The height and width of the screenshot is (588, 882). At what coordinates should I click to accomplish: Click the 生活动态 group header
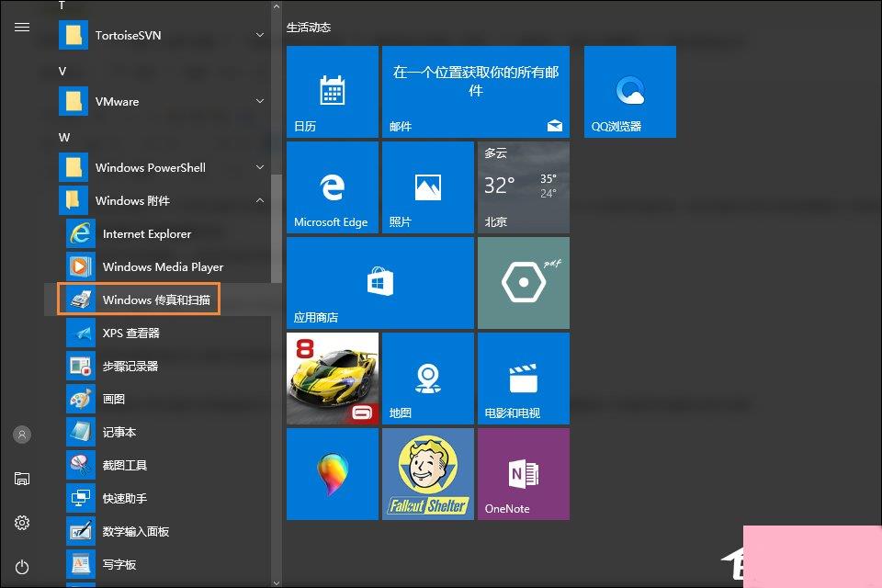click(309, 27)
